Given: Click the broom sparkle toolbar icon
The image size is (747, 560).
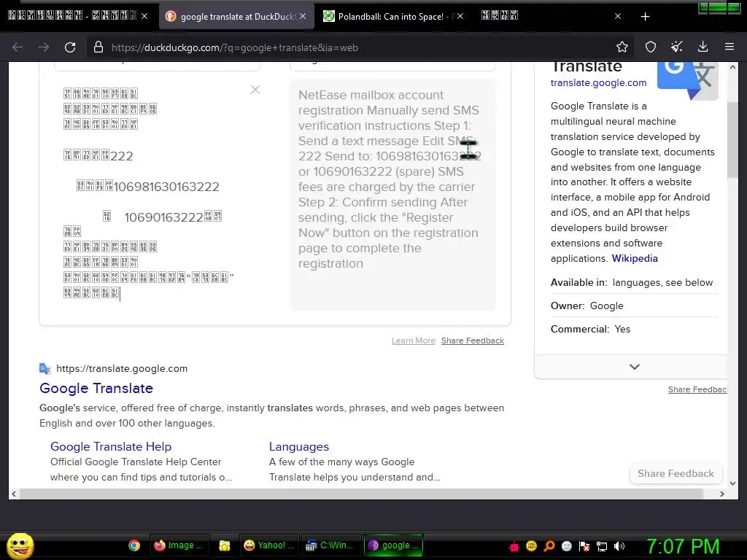Looking at the screenshot, I should 676,47.
